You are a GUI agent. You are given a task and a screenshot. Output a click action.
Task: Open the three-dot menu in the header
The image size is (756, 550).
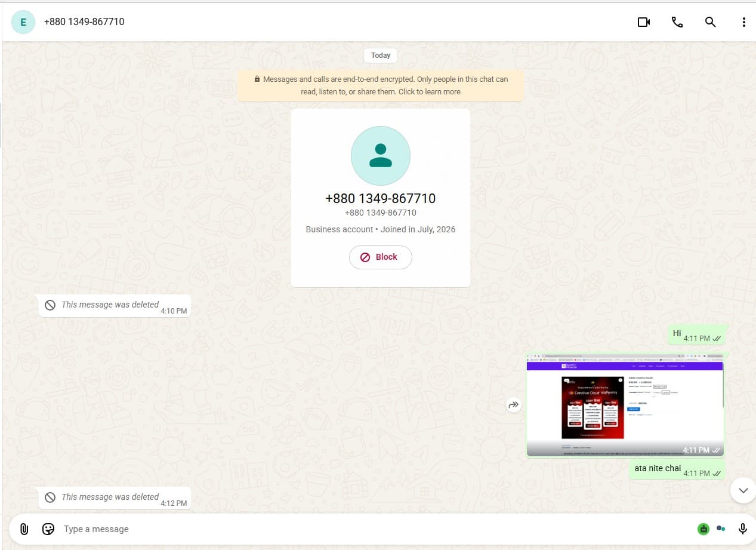pyautogui.click(x=743, y=22)
